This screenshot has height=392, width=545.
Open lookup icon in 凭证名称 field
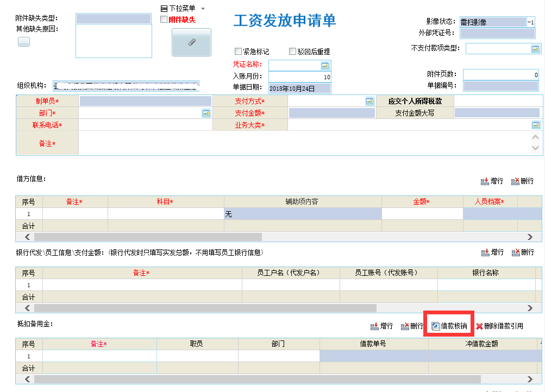[325, 65]
